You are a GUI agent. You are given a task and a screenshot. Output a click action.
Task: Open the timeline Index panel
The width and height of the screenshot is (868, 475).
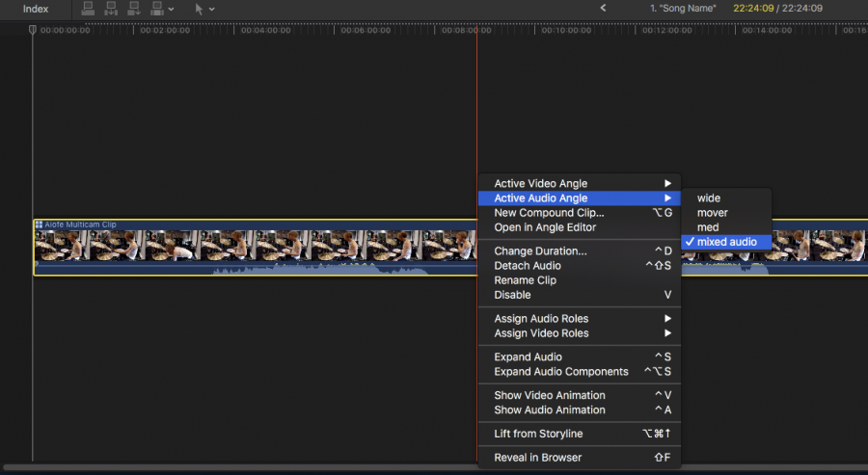(36, 9)
